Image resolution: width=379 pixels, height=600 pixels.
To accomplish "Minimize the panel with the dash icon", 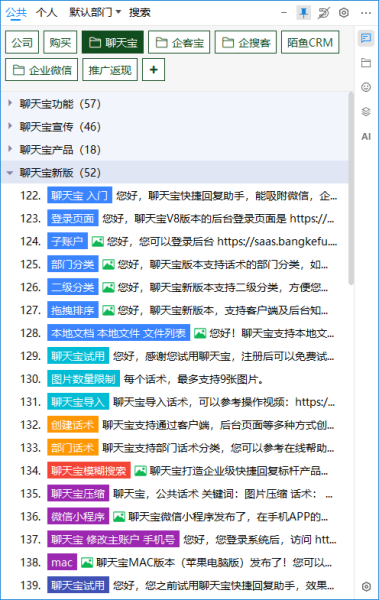I will pos(284,13).
